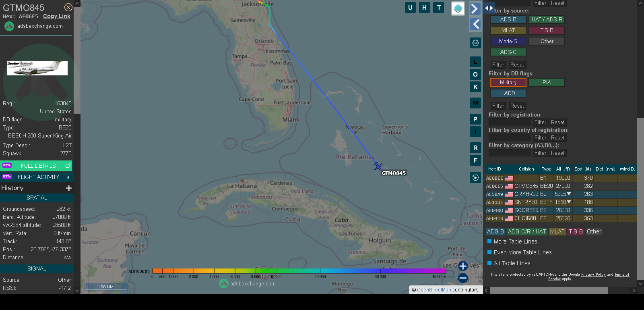Image resolution: width=644 pixels, height=310 pixels.
Task: Sort table by Alt. (ft) column
Action: tap(563, 169)
